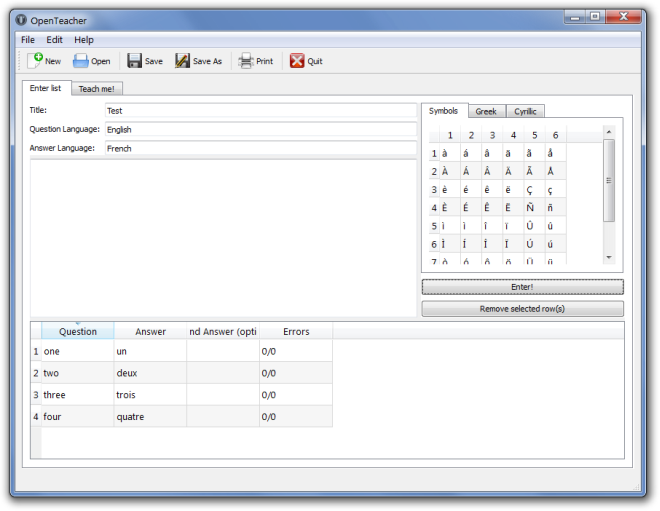
Task: Insert the Ç capital cedilla symbol
Action: tap(534, 190)
